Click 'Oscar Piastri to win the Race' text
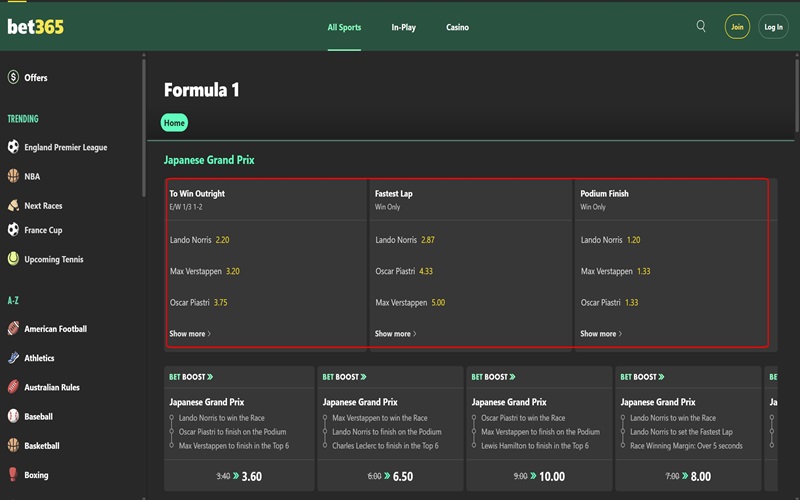Screen dimensions: 800x500 (x=523, y=418)
